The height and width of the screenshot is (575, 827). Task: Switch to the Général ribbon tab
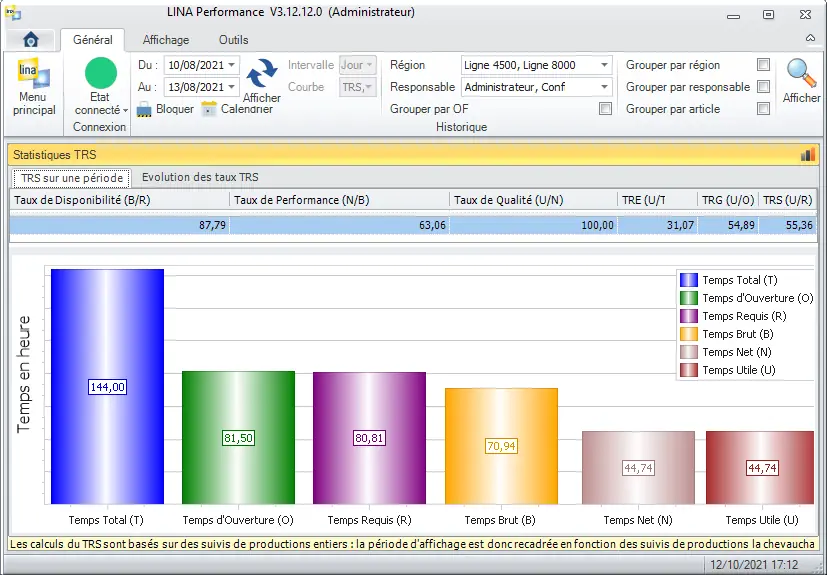click(x=93, y=40)
